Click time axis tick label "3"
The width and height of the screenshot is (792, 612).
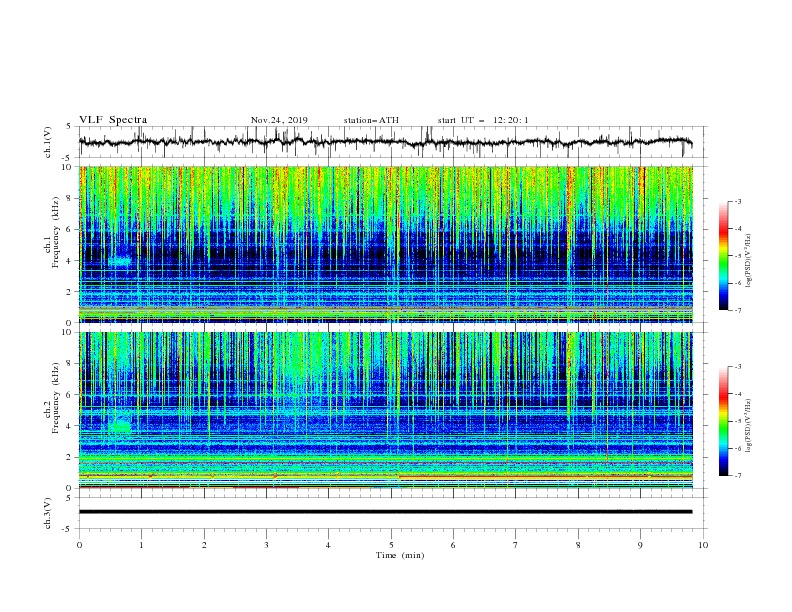(x=266, y=545)
